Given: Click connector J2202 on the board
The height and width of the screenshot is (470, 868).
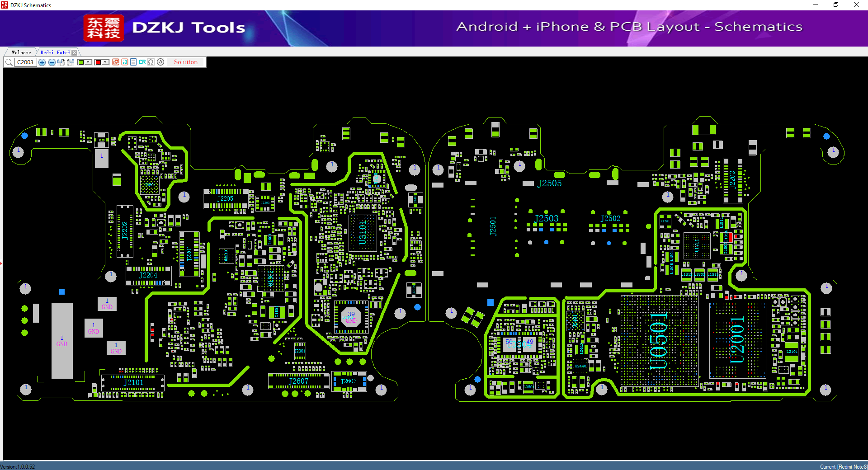Looking at the screenshot, I should coord(125,230).
